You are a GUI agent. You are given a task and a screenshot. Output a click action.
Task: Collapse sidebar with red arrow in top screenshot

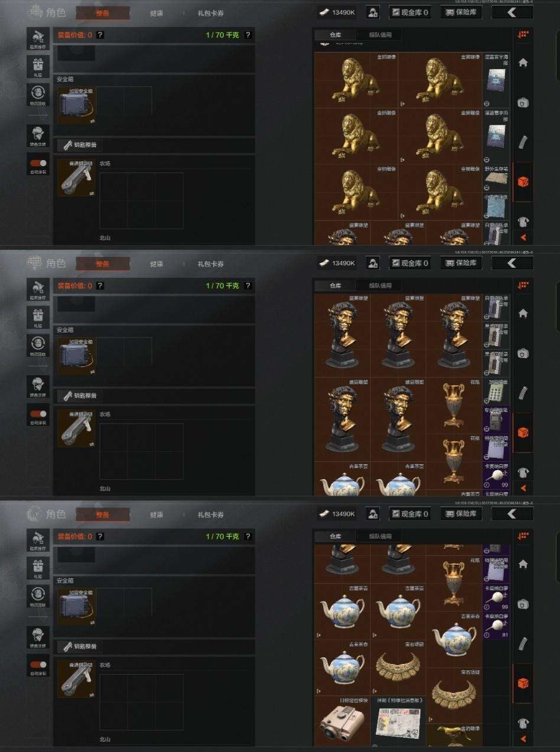[523, 237]
